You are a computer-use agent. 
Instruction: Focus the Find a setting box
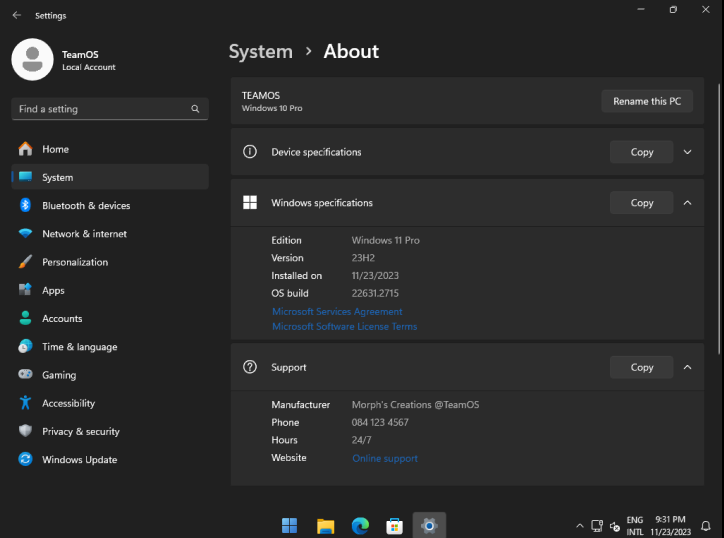[x=110, y=109]
